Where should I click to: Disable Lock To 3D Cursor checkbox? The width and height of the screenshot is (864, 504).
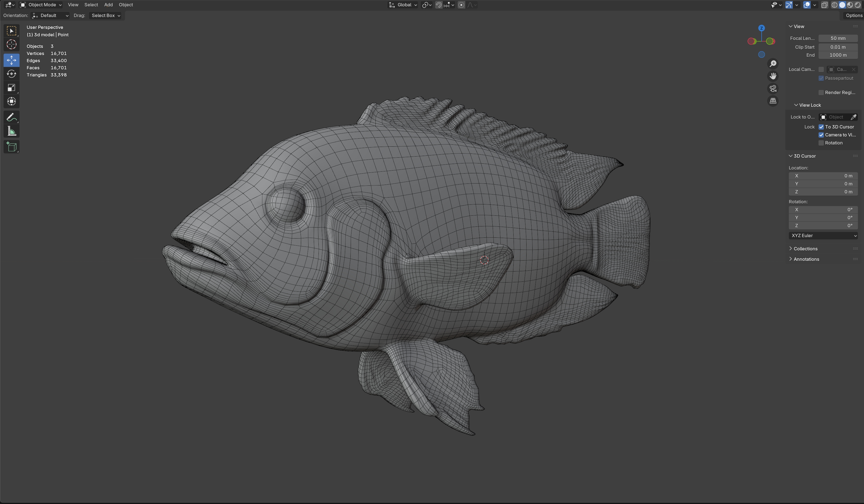pos(821,127)
